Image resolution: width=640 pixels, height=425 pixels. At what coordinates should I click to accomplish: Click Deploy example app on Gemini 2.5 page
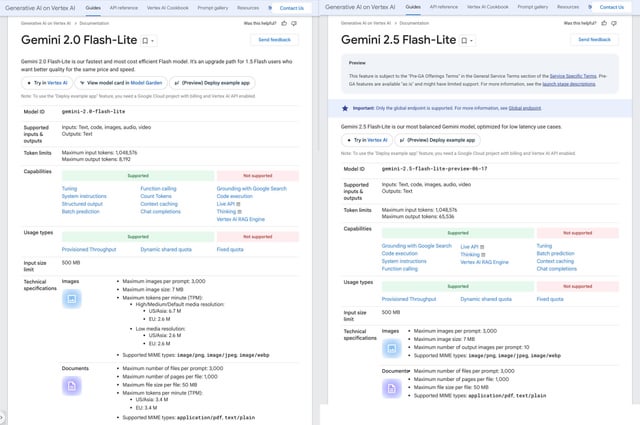[438, 140]
